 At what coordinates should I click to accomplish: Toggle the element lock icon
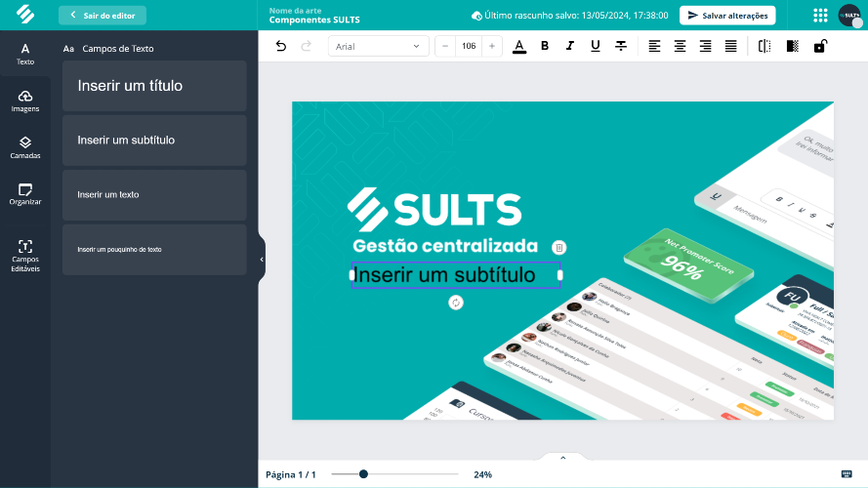[820, 46]
